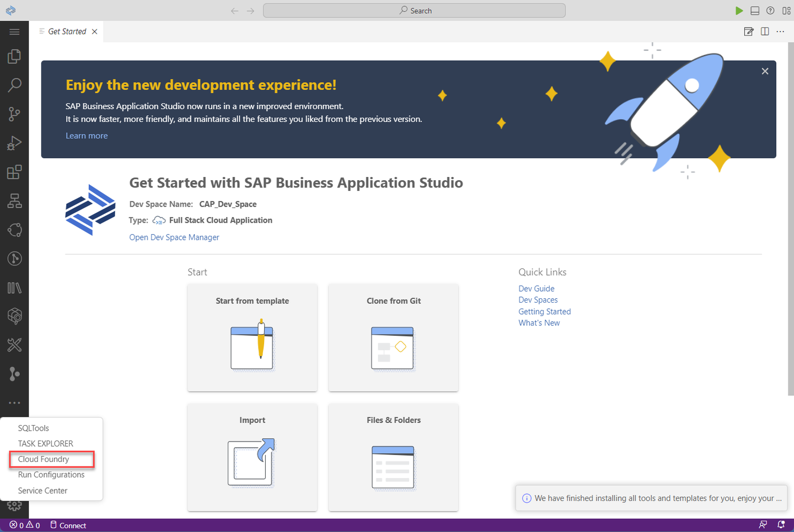Open the Explorer view icon
The height and width of the screenshot is (532, 794).
click(14, 56)
